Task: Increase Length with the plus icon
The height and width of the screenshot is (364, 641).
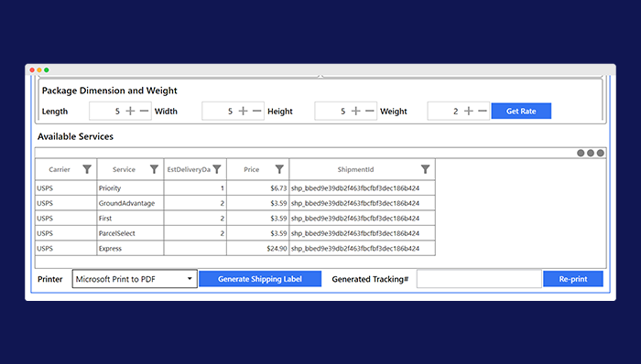Action: (x=130, y=111)
